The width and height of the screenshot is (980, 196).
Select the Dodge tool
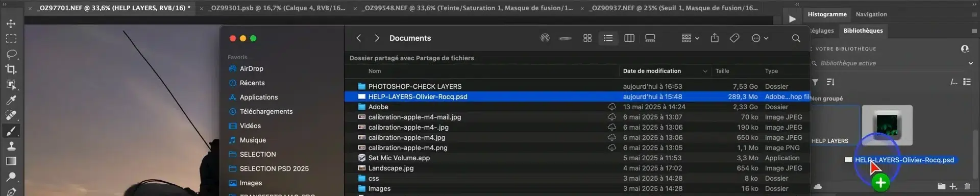tap(11, 177)
